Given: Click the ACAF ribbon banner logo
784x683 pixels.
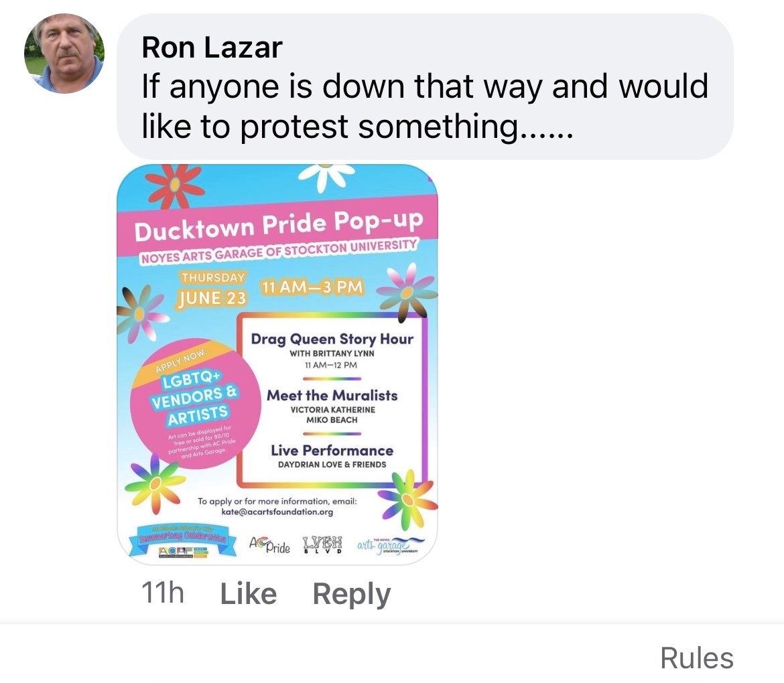Looking at the screenshot, I should point(182,542).
